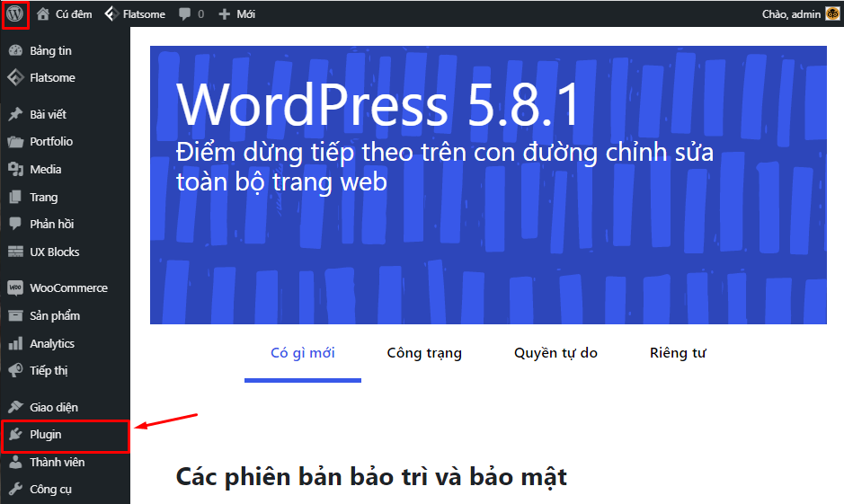Click the WordPress 5.8.1 banner heading

click(378, 105)
